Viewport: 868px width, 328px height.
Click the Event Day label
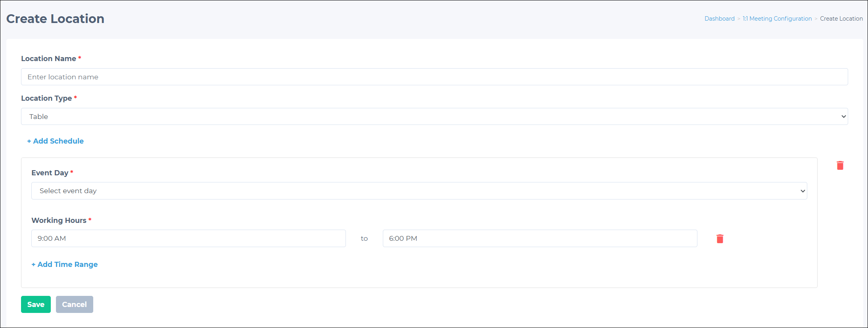[50, 173]
